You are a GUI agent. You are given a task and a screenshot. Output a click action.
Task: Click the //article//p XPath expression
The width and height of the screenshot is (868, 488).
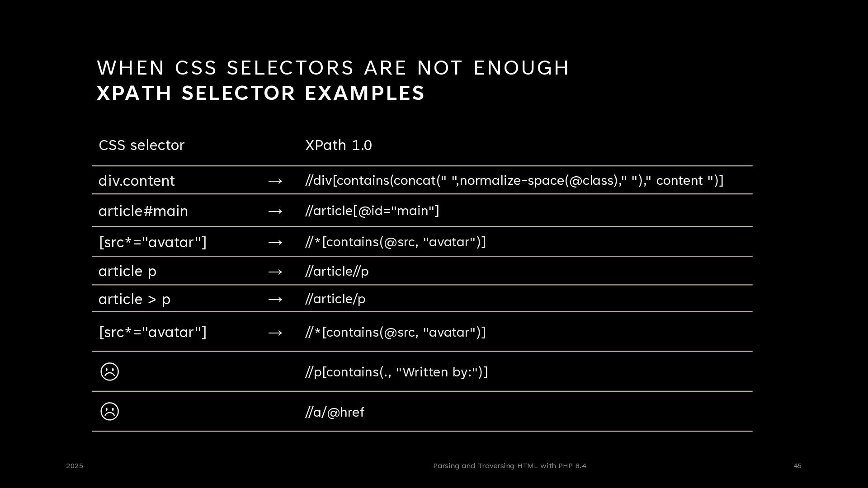[x=337, y=271]
